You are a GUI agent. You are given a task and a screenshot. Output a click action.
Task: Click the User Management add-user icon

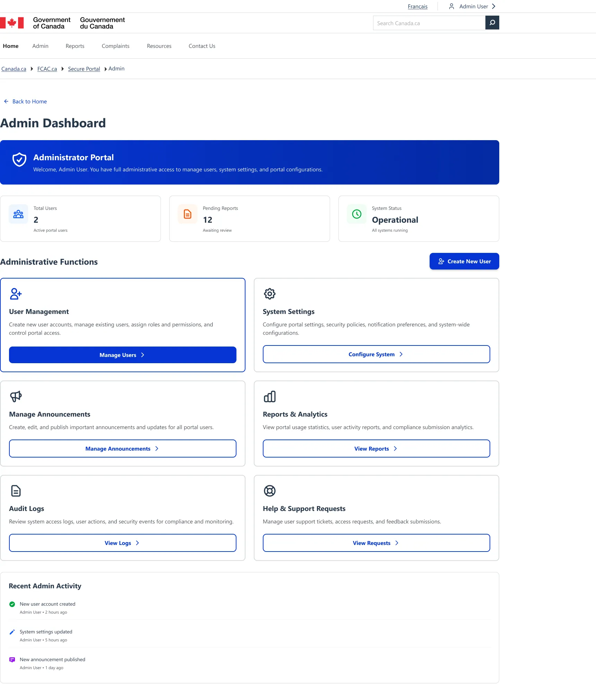pos(16,294)
